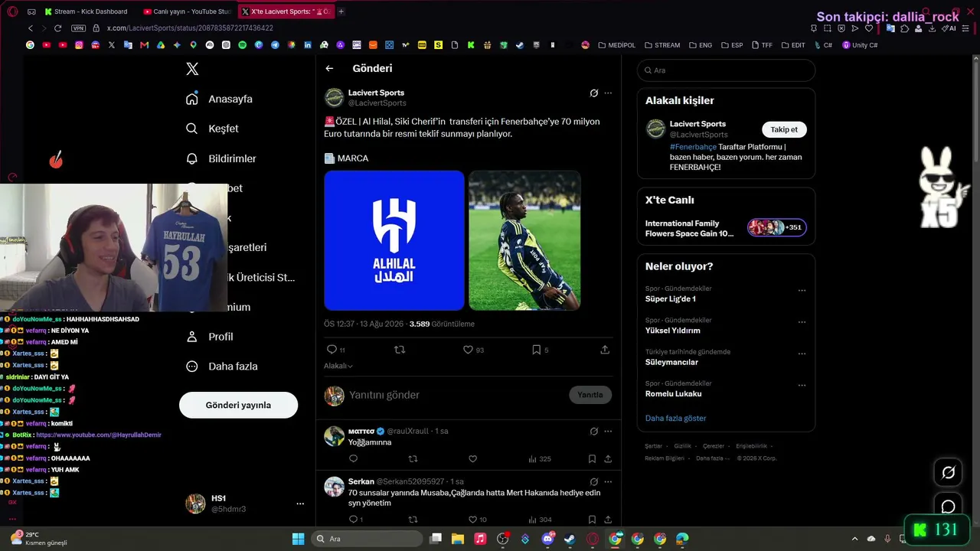The height and width of the screenshot is (551, 980).
Task: Open the footballer photo in the post
Action: click(x=524, y=240)
